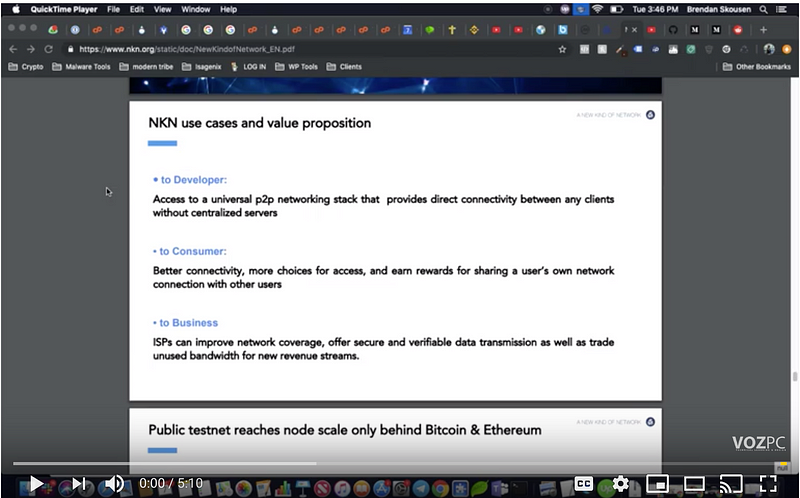This screenshot has height=498, width=800.
Task: Enter fullscreen mode
Action: coord(768,483)
